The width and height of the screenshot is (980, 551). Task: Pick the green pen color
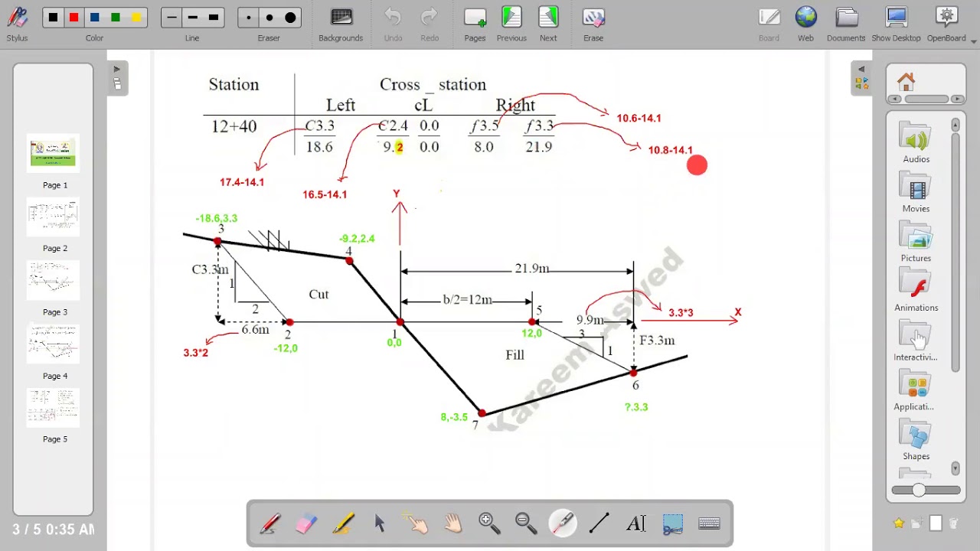(x=116, y=18)
